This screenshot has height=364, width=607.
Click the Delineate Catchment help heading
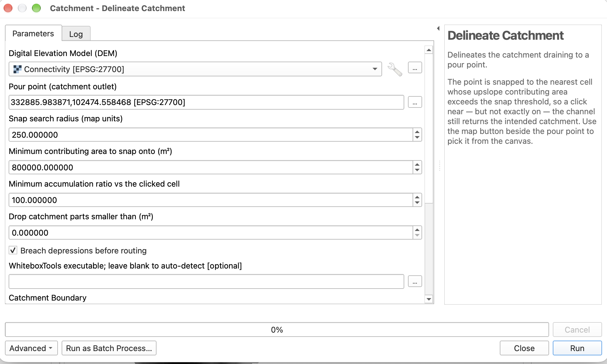coord(505,35)
